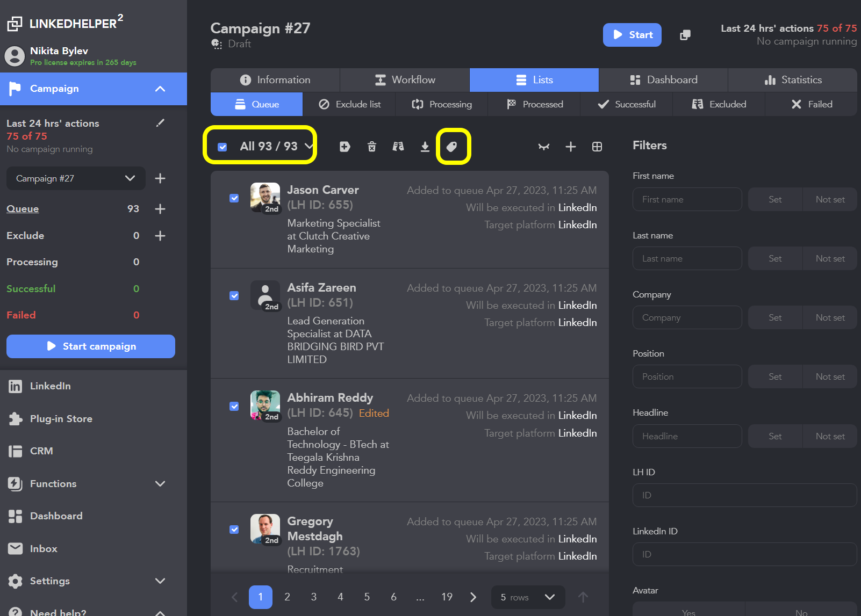This screenshot has height=616, width=861.
Task: Open the All 93 / 93 selection dropdown arrow
Action: coord(308,146)
